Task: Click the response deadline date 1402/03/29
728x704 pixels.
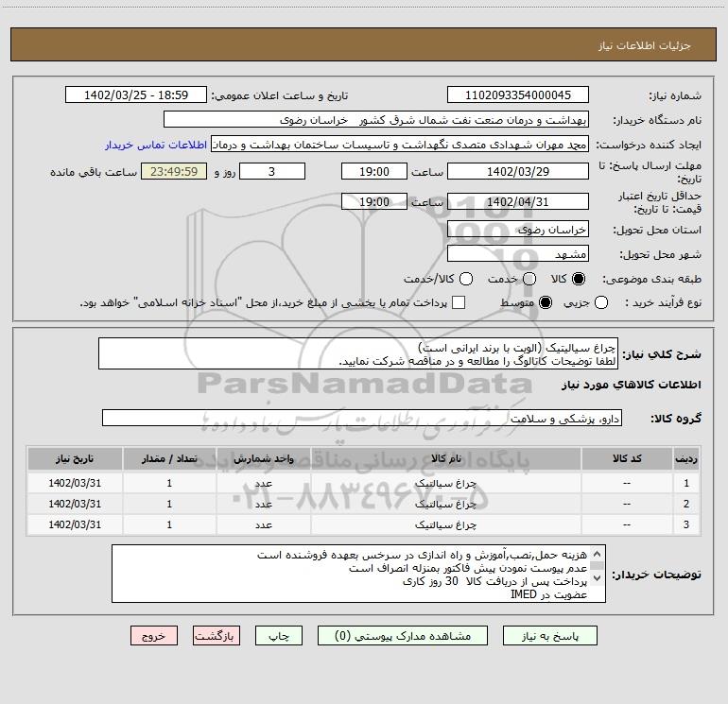Action: coord(518,171)
